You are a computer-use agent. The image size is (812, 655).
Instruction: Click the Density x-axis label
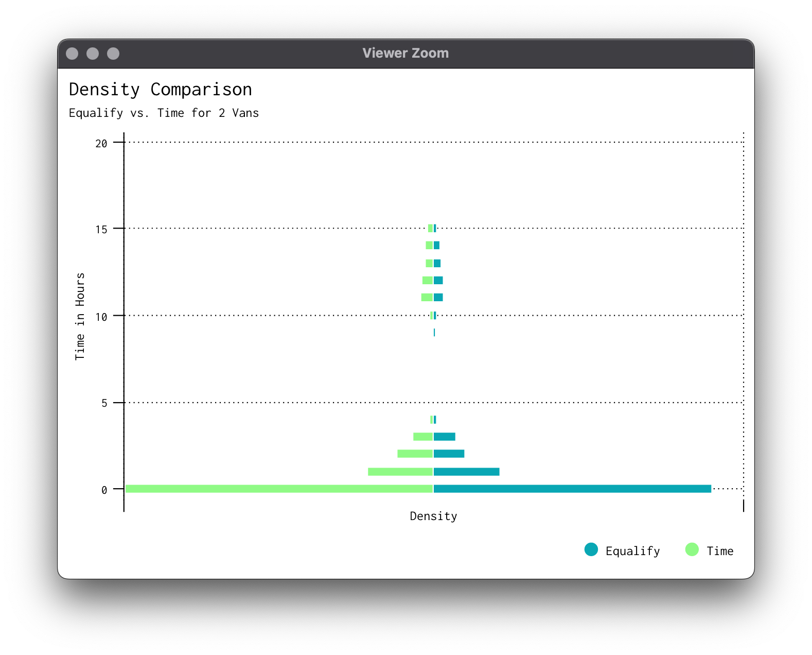pyautogui.click(x=433, y=516)
